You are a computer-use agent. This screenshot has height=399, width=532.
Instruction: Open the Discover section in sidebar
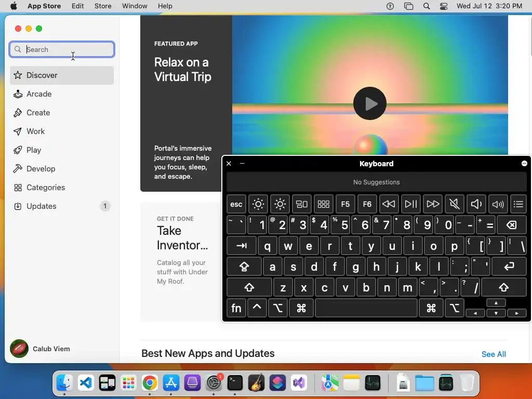[62, 75]
